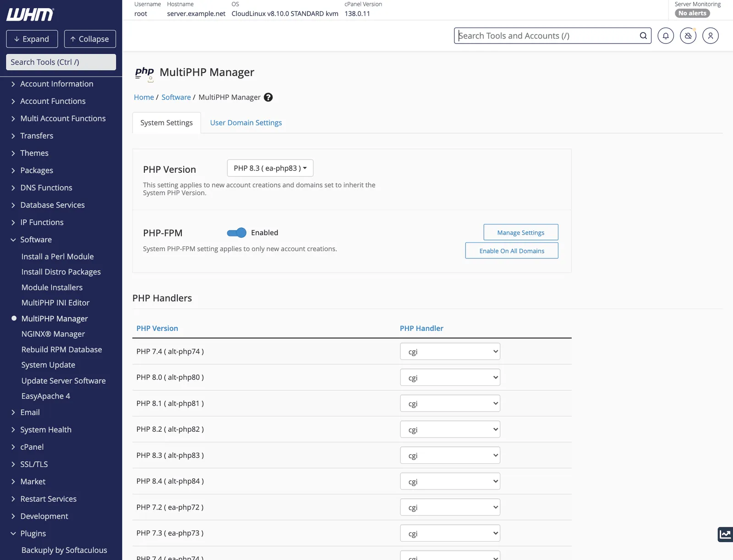
Task: Sort by PHP Version column header
Action: (157, 328)
